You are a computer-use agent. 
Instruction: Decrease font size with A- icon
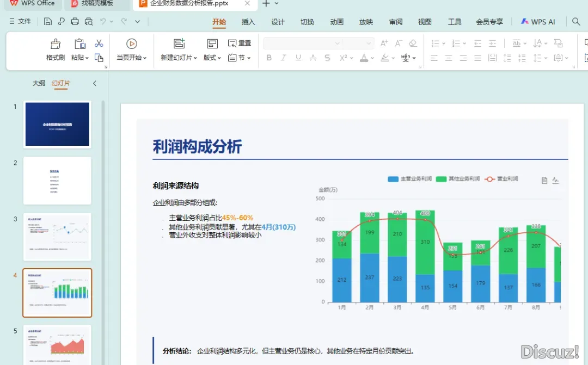[x=398, y=43]
